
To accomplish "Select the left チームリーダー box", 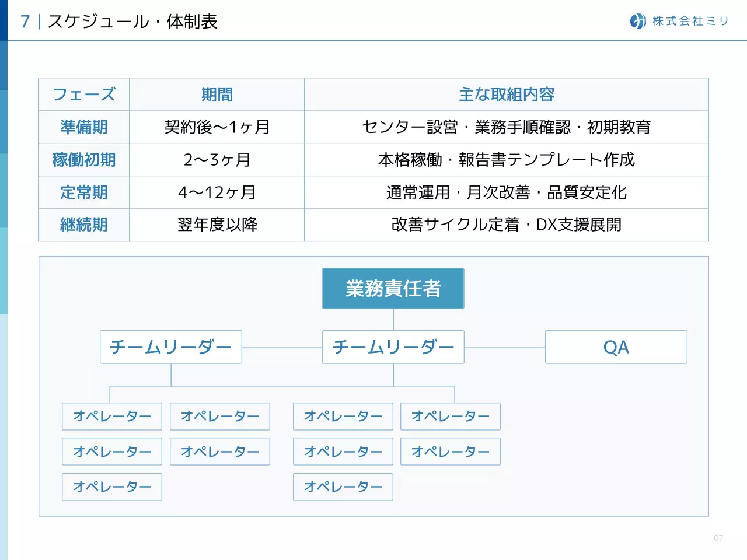I will click(171, 347).
